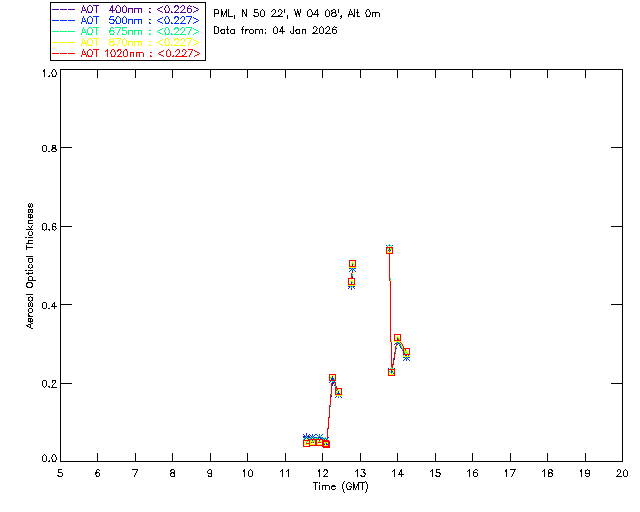Click the data point near 0.50 before 13h
Image resolution: width=640 pixels, height=512 pixels.
point(352,264)
